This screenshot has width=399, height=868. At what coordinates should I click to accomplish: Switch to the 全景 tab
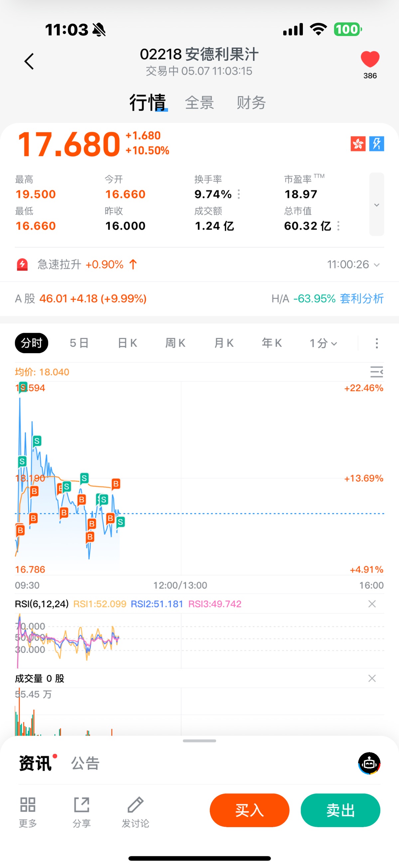click(199, 103)
